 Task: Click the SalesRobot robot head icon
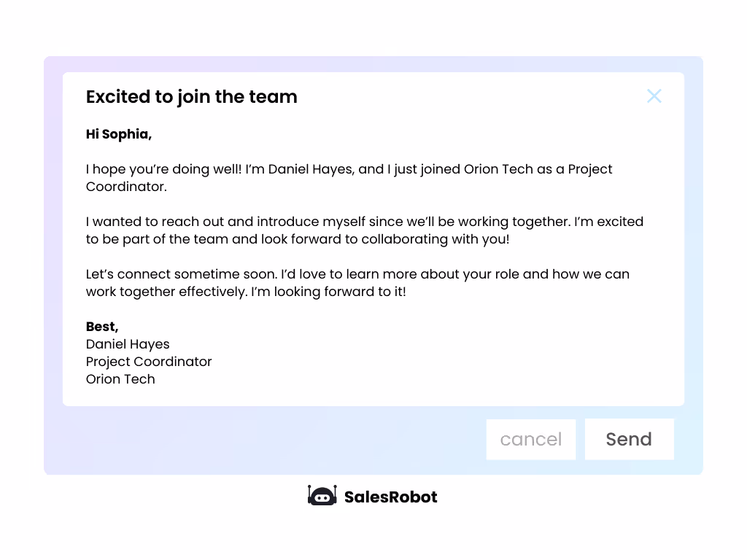click(x=322, y=497)
